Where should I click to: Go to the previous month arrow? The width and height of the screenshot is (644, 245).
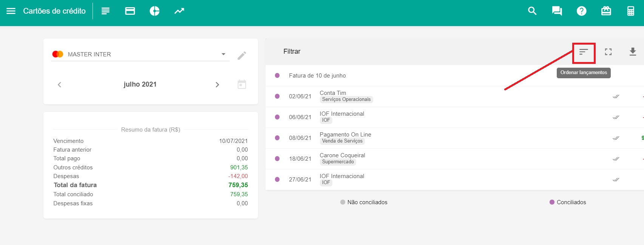click(59, 85)
